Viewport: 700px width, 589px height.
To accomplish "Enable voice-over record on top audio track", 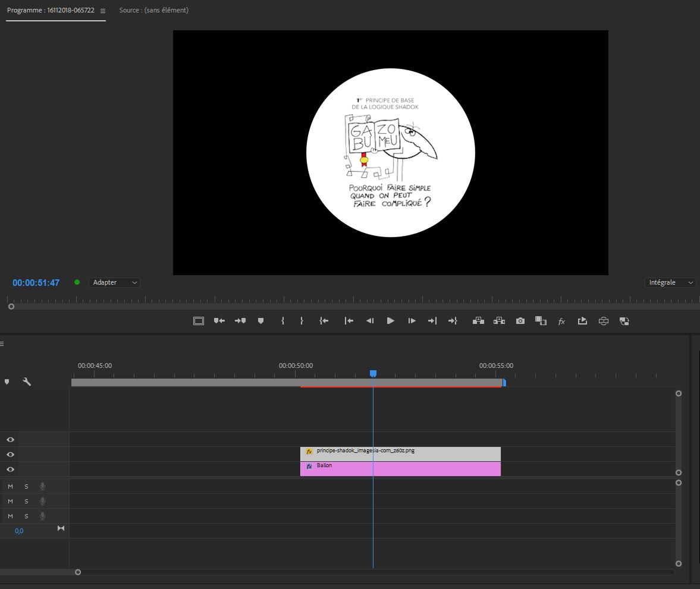I will pyautogui.click(x=42, y=486).
